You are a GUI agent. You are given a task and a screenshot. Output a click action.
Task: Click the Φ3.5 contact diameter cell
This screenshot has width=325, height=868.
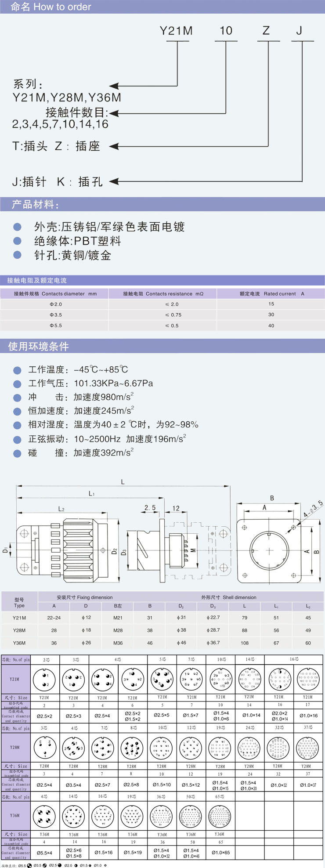[55, 315]
